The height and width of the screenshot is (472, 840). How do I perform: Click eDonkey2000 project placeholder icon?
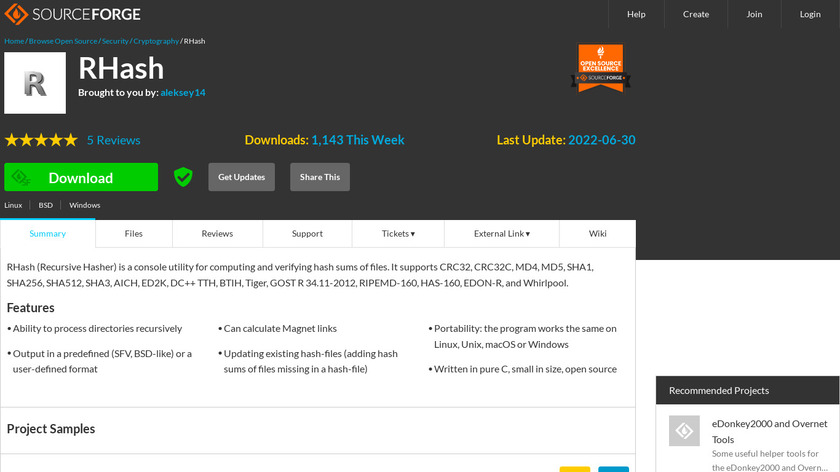(684, 431)
